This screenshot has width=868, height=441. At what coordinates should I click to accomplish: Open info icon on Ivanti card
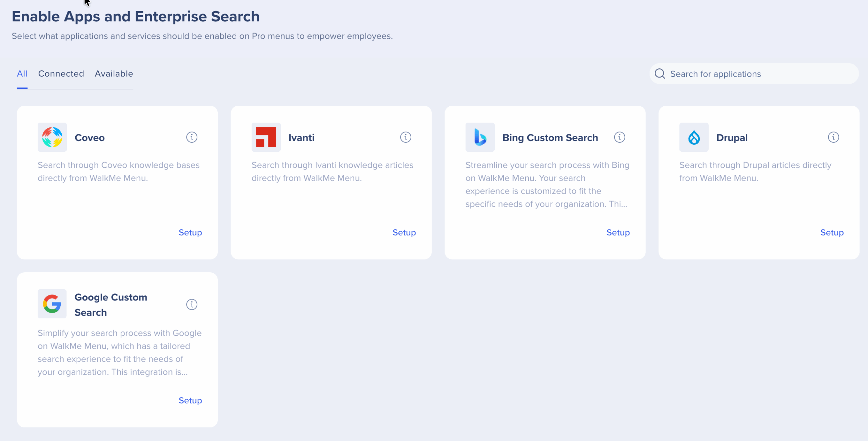[406, 137]
